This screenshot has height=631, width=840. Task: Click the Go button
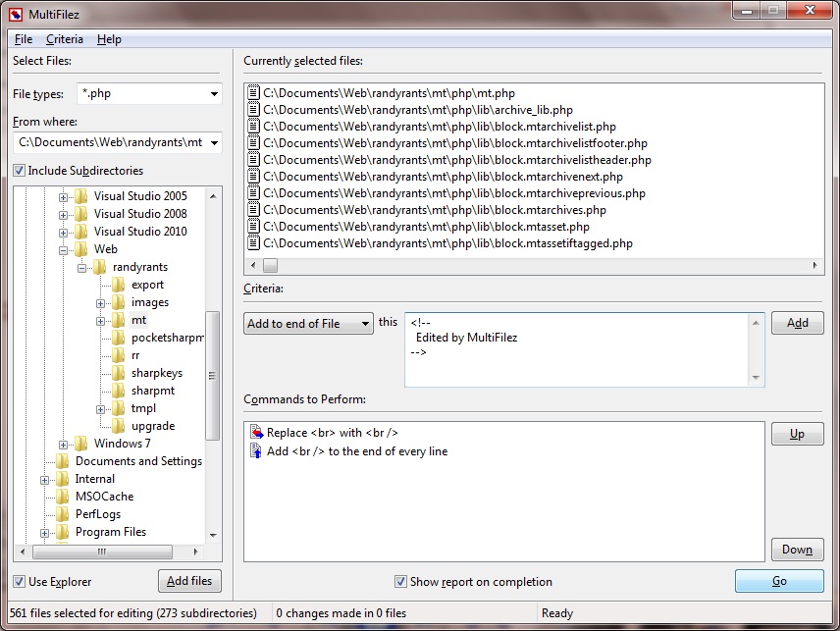coord(779,581)
